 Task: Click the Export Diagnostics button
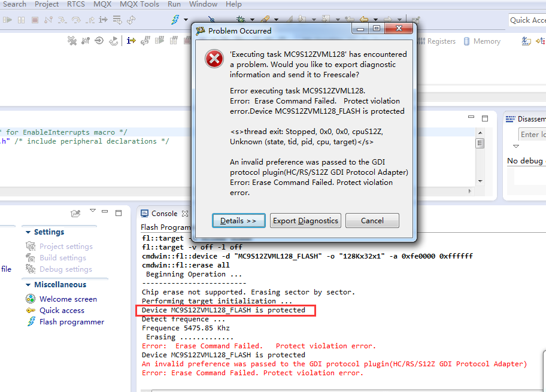tap(305, 221)
